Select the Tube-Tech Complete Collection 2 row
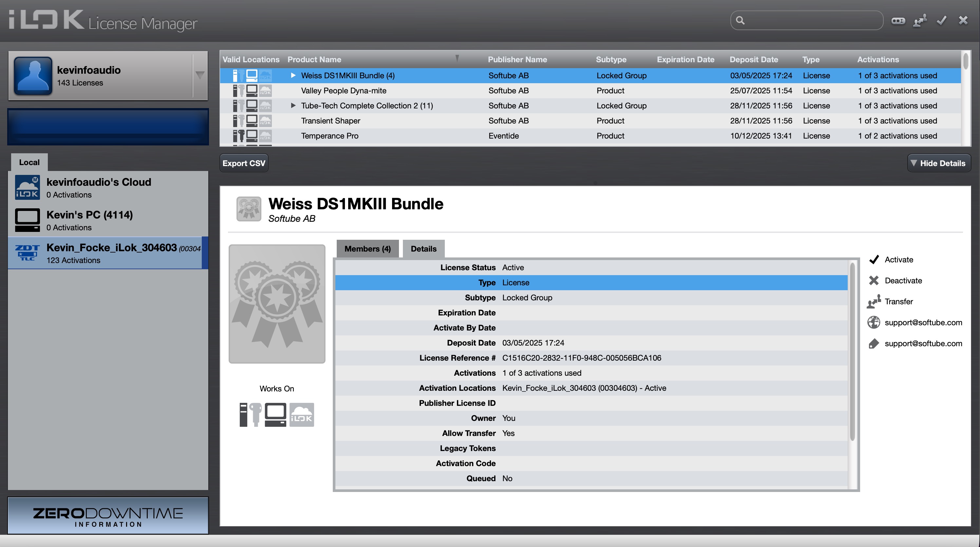Image resolution: width=980 pixels, height=547 pixels. click(591, 105)
